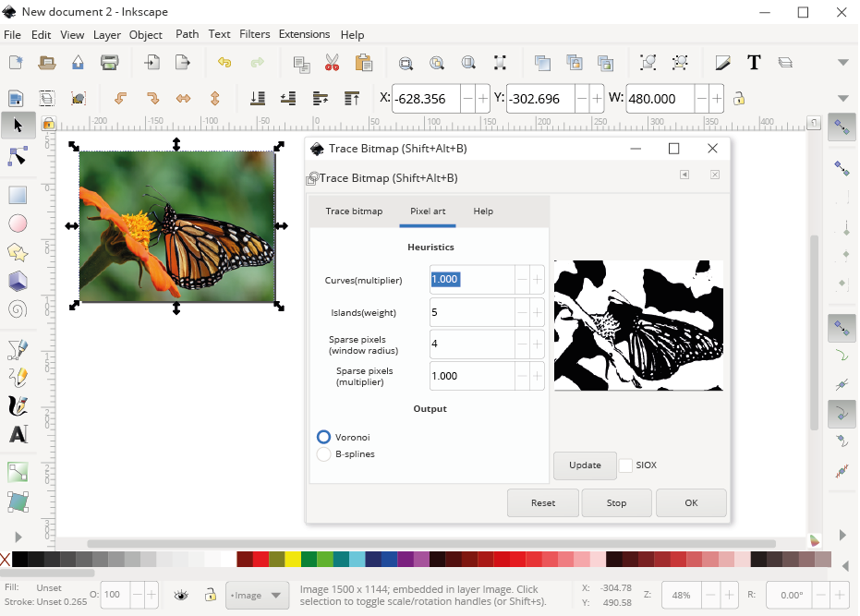Select the Star tool
The height and width of the screenshot is (616, 860).
18,252
